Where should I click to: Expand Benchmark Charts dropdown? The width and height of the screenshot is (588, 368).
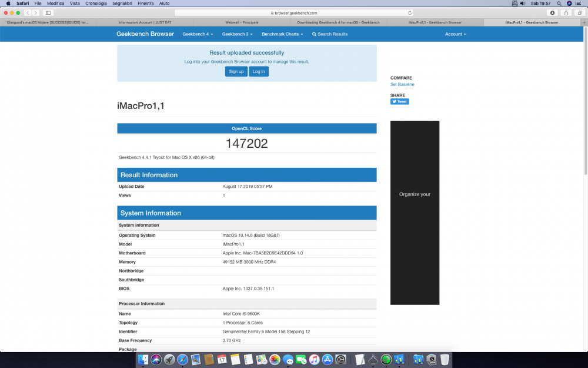(282, 34)
